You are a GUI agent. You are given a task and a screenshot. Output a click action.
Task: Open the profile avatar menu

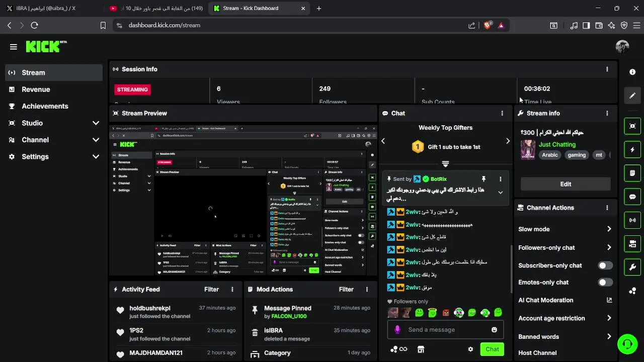[x=622, y=47]
